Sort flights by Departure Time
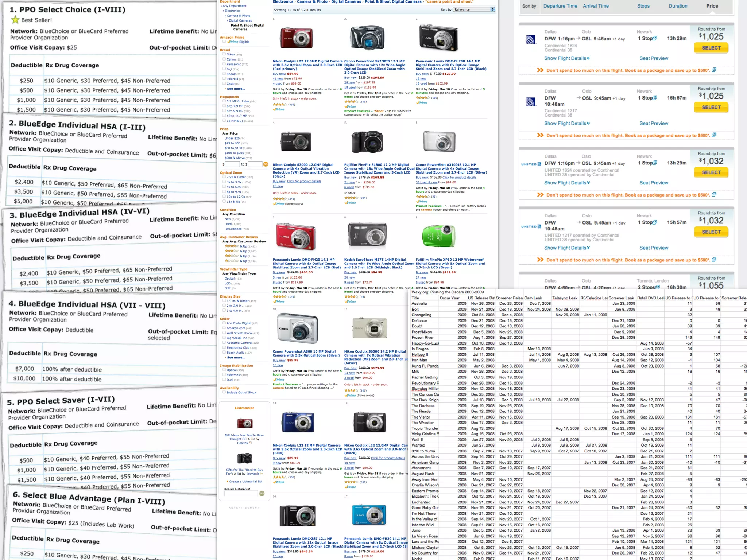This screenshot has width=747, height=560. tap(560, 6)
